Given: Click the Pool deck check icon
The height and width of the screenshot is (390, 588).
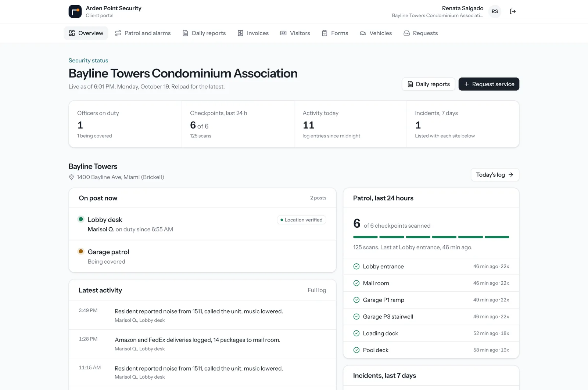Looking at the screenshot, I should click(356, 350).
